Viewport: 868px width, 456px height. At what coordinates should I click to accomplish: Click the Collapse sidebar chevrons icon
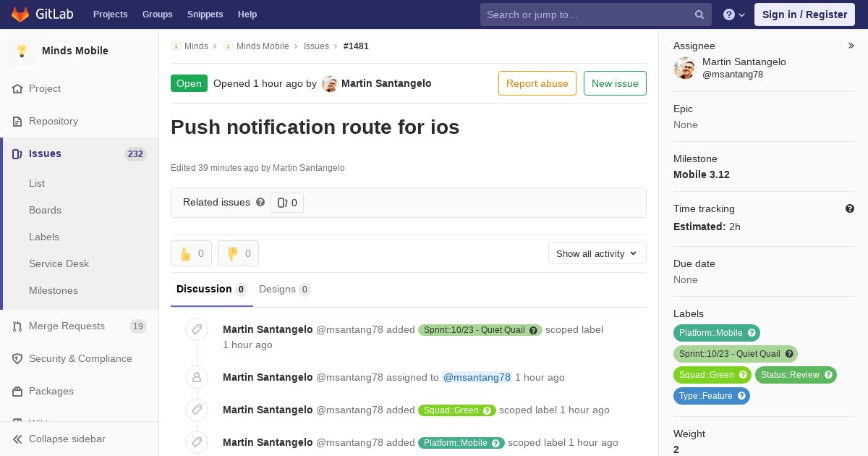tap(17, 439)
